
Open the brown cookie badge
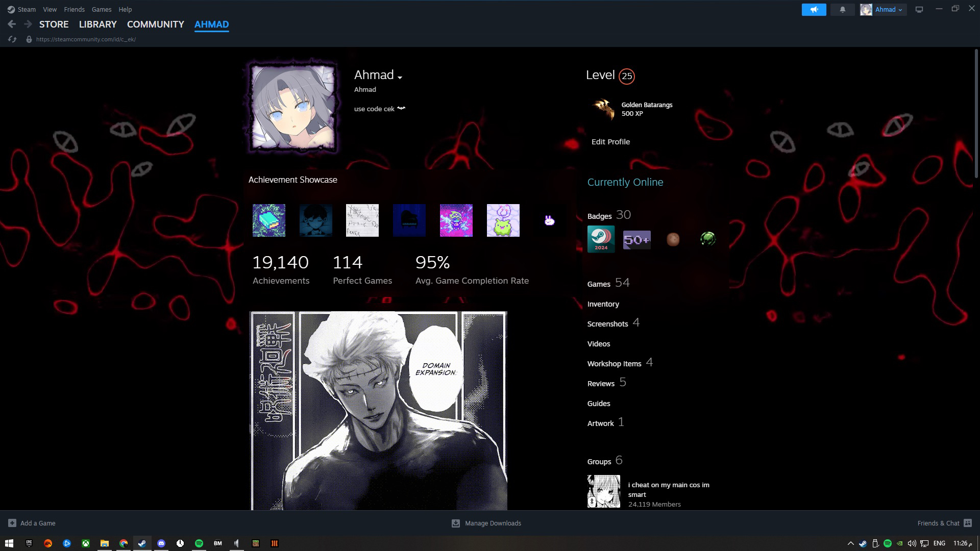673,239
